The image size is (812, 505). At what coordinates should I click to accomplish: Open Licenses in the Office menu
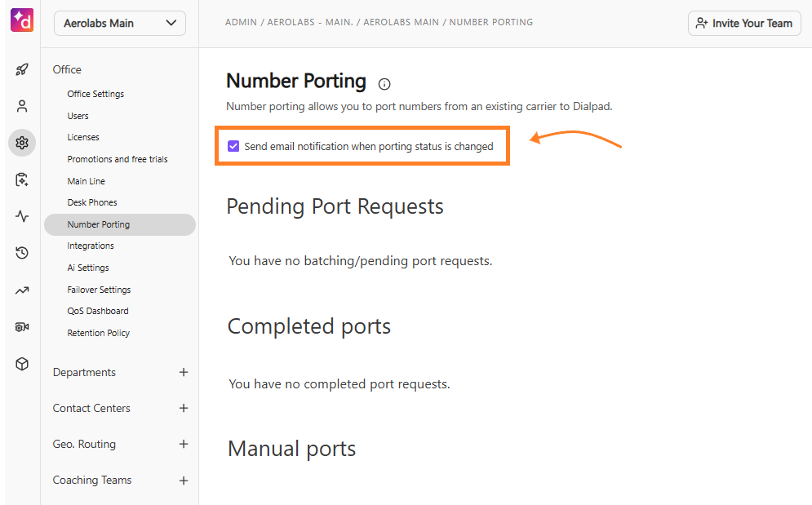tap(83, 137)
